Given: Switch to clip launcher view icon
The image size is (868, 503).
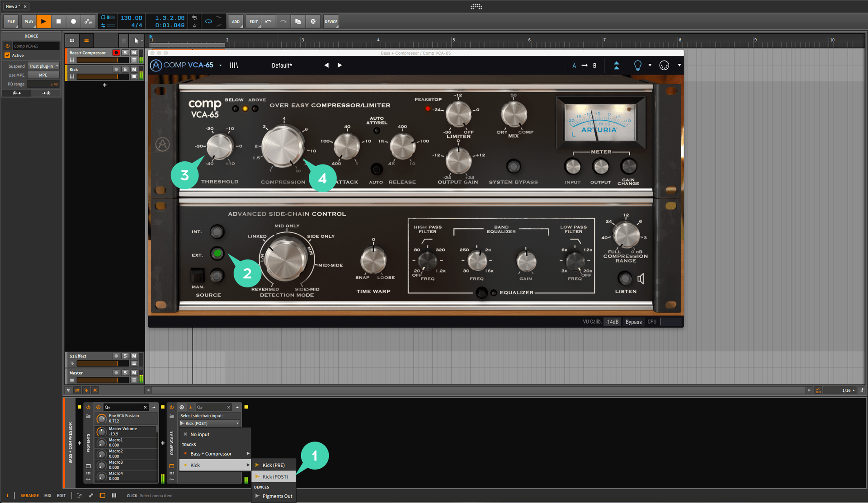Looking at the screenshot, I should tap(72, 41).
